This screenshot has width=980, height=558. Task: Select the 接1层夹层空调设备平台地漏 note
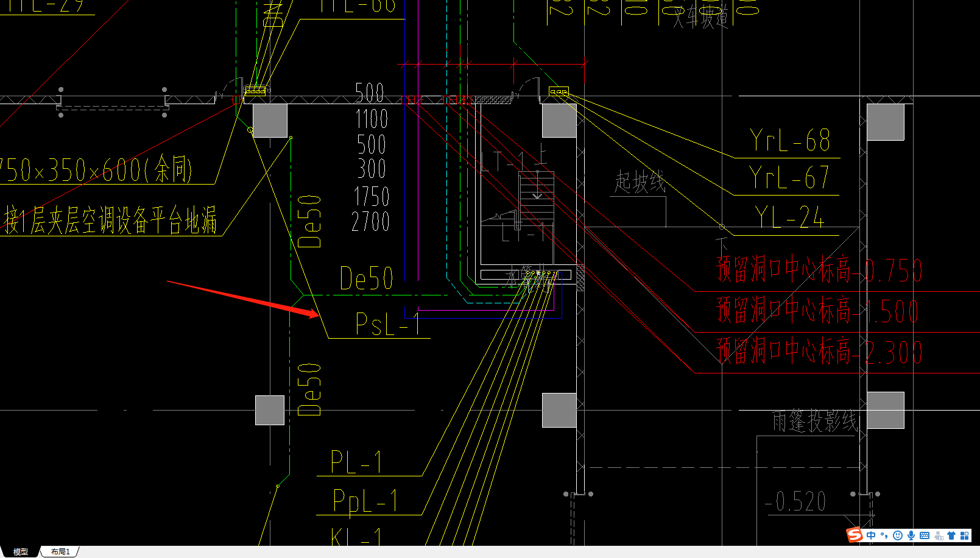[110, 220]
